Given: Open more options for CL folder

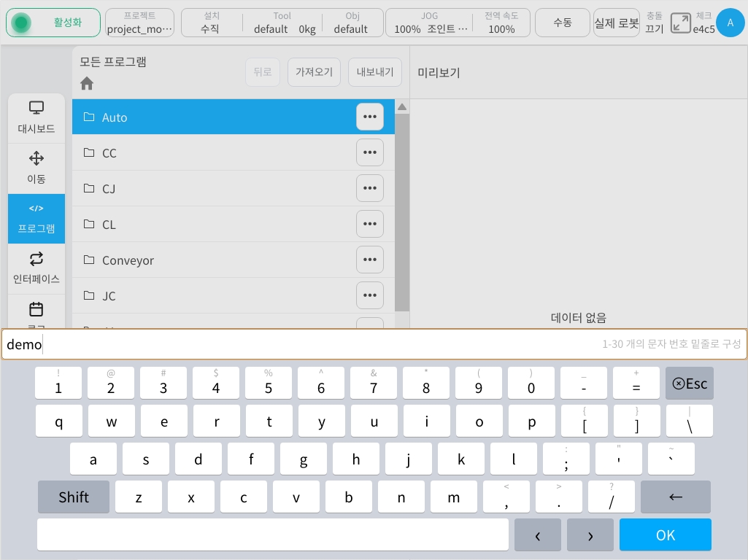Looking at the screenshot, I should tap(370, 224).
